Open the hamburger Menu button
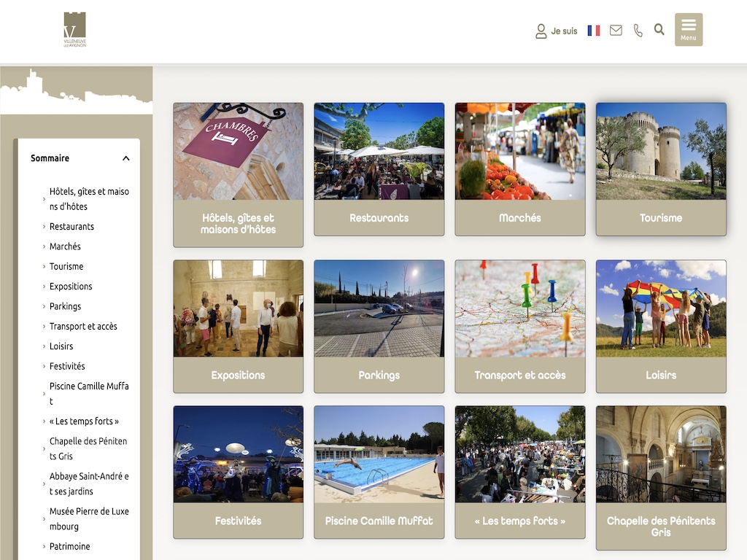 point(688,29)
